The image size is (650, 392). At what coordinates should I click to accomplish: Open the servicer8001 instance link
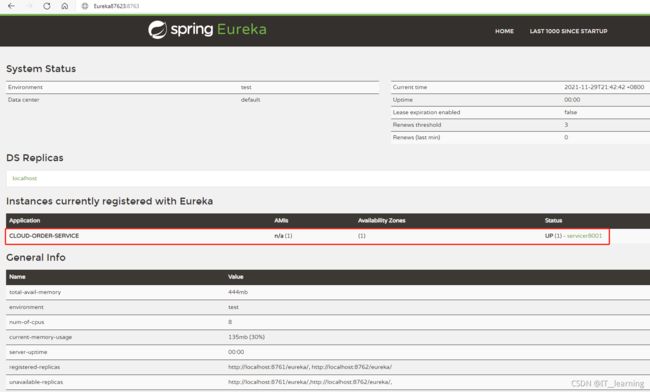[584, 236]
